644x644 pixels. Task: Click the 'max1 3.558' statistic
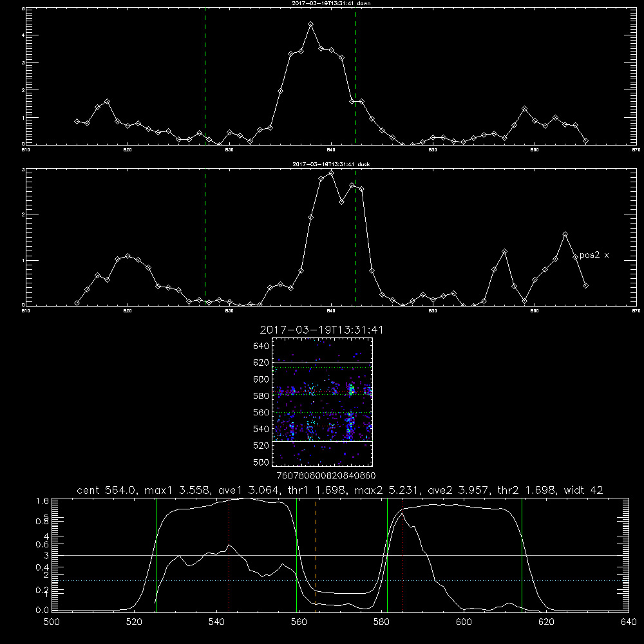click(x=175, y=490)
